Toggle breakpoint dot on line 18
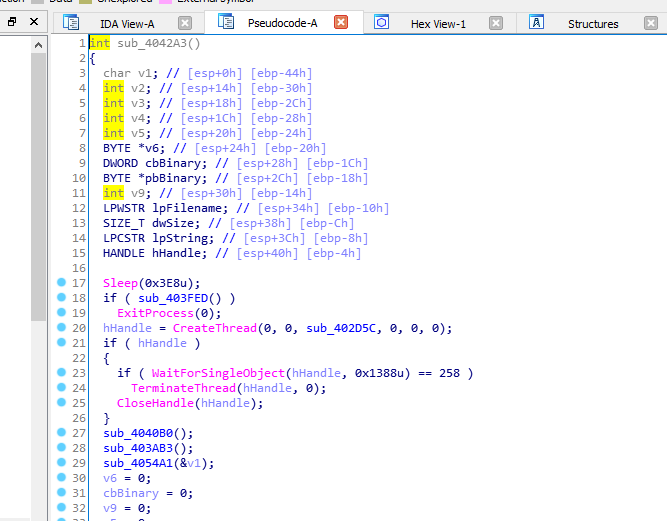This screenshot has width=667, height=521. click(61, 297)
